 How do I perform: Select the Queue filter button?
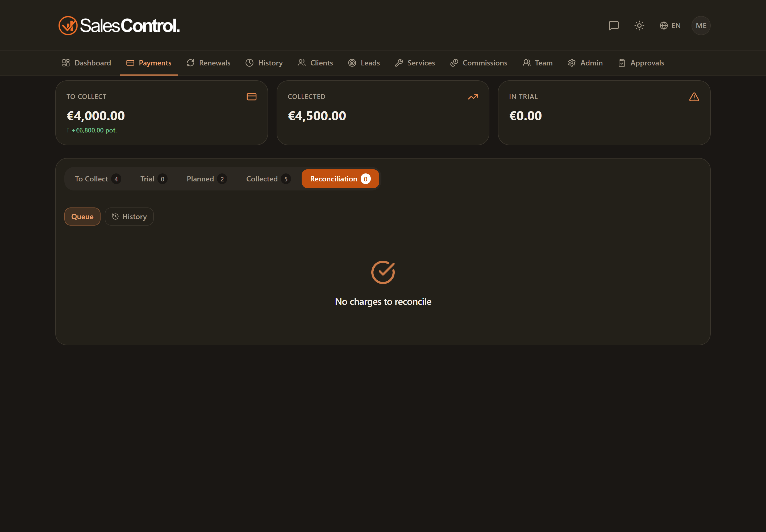click(82, 217)
